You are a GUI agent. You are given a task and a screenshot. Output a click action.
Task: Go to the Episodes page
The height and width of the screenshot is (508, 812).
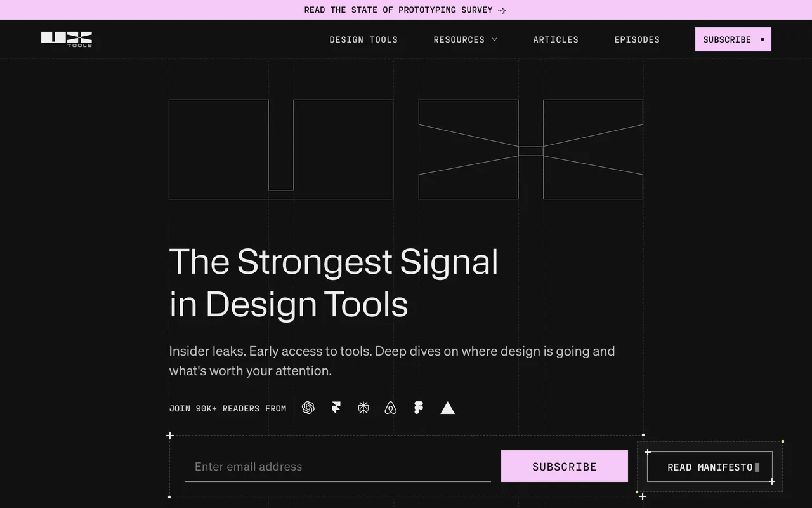click(x=637, y=39)
